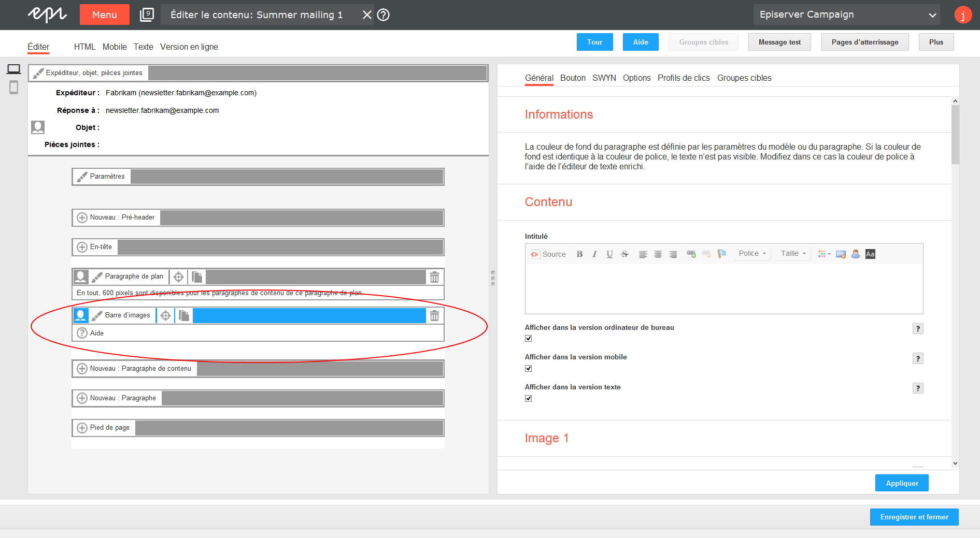Add Pied de page paragraph
Image resolution: width=980 pixels, height=538 pixels.
pyautogui.click(x=104, y=428)
